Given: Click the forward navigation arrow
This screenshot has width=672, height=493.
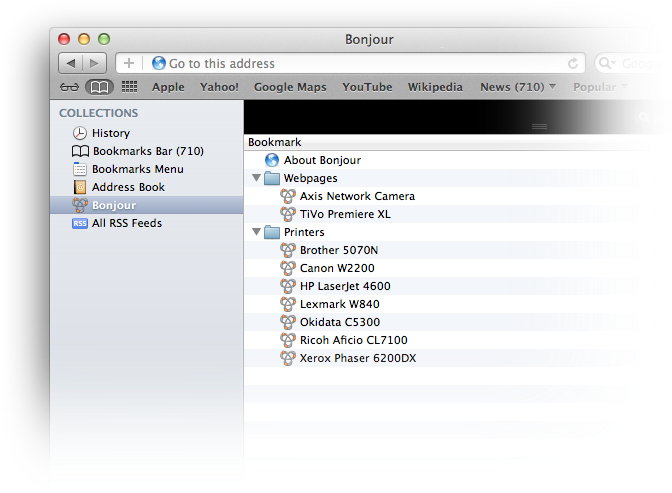Looking at the screenshot, I should click(96, 63).
